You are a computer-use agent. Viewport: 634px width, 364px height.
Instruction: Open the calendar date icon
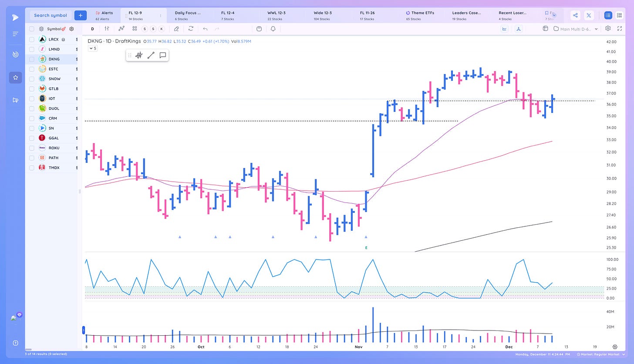[x=259, y=29]
